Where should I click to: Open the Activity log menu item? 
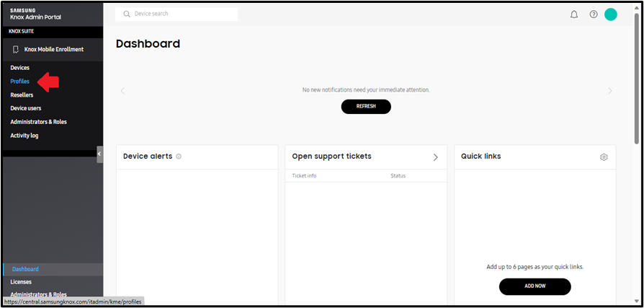point(24,136)
